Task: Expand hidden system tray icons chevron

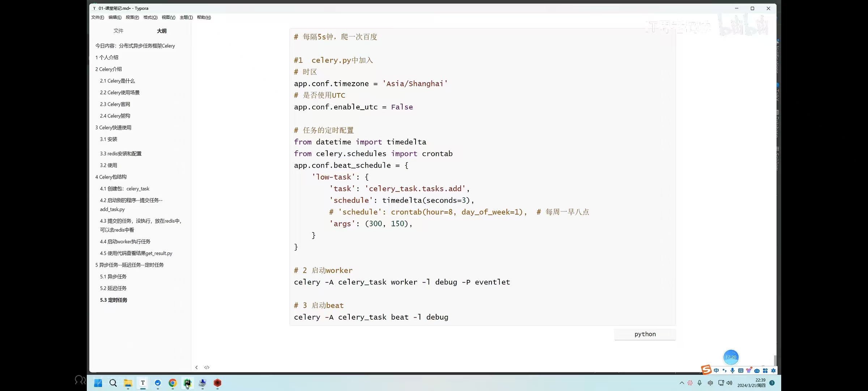Action: (682, 383)
